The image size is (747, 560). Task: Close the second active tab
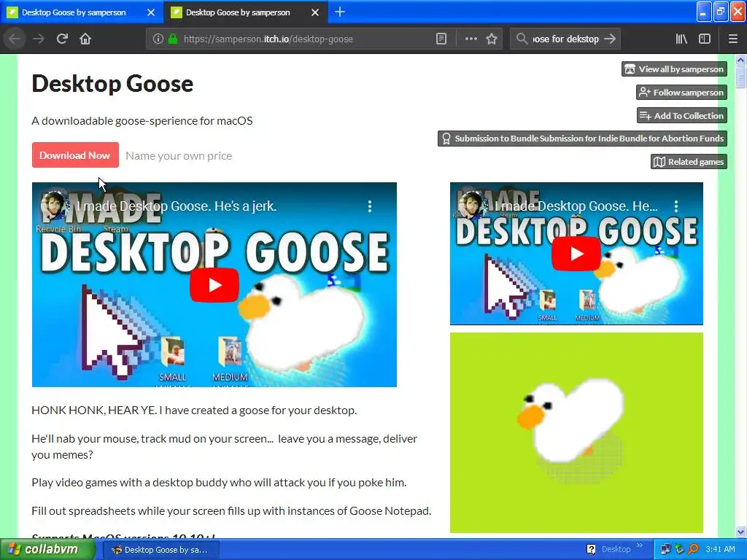315,12
